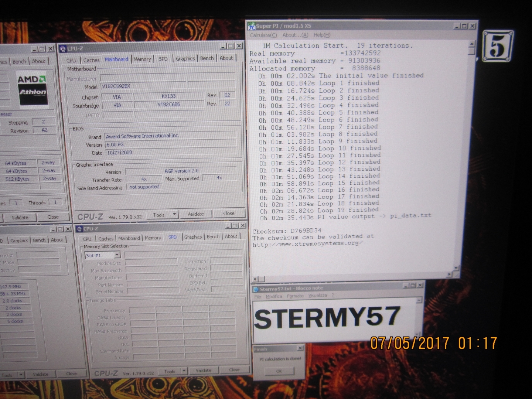Click Close button in SPD CPU-Z window
532x399 pixels.
coord(234,369)
